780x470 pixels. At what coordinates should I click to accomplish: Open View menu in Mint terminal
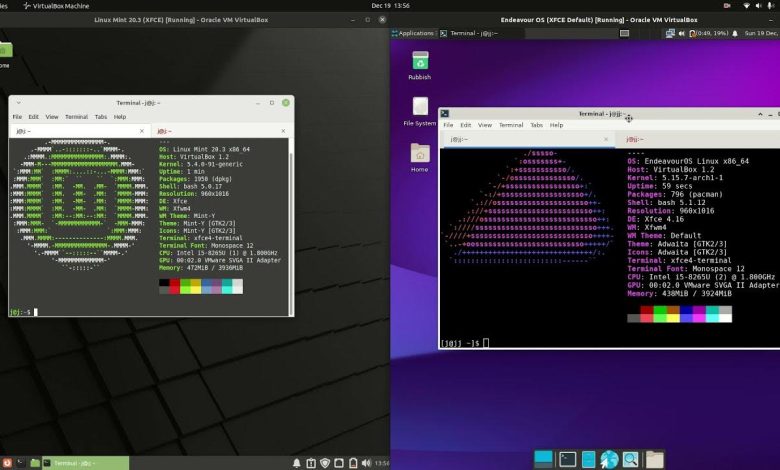[52, 117]
